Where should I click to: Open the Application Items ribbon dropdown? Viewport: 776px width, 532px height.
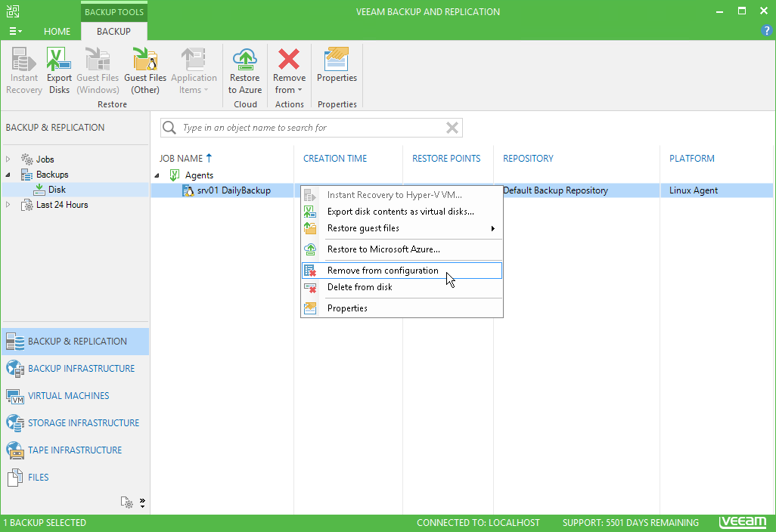tap(194, 70)
